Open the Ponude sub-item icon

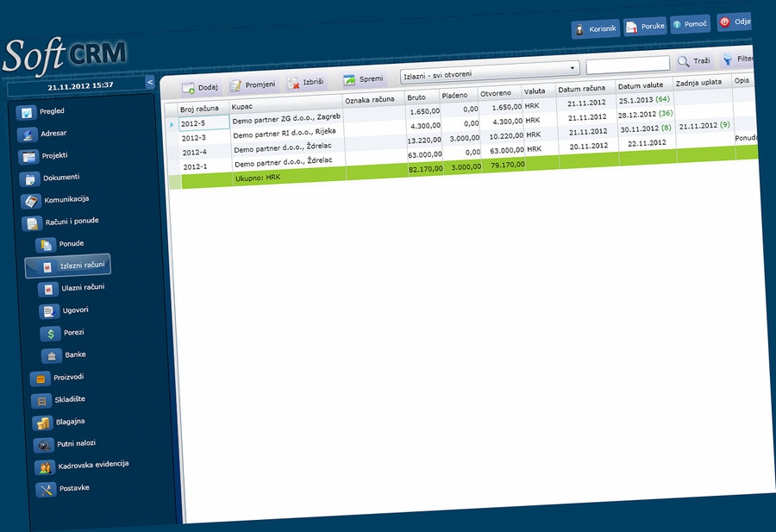[x=46, y=245]
